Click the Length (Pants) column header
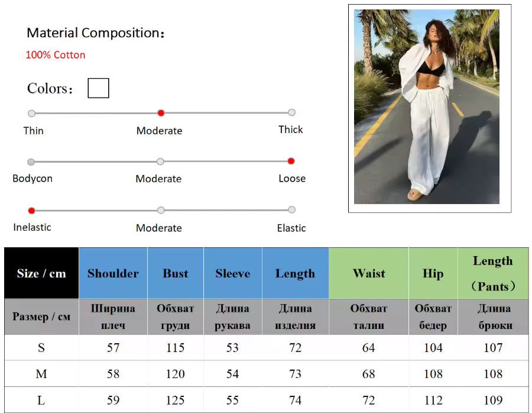This screenshot has width=532, height=413. click(493, 273)
